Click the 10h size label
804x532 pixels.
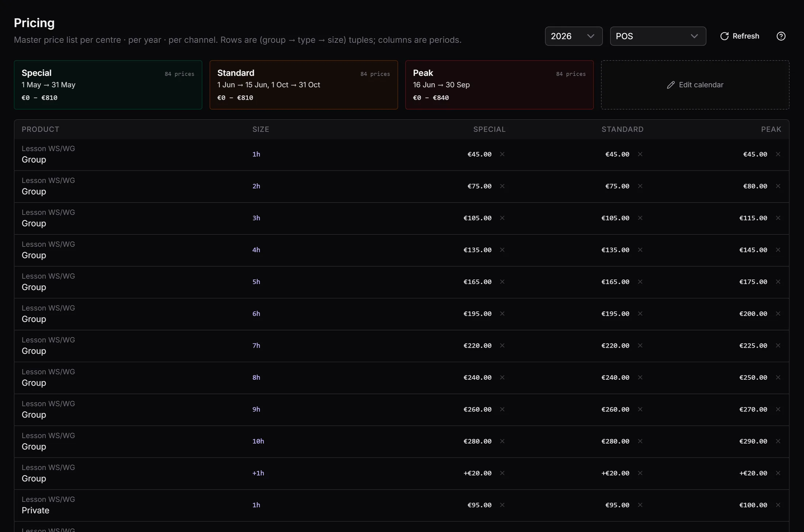[x=258, y=441]
